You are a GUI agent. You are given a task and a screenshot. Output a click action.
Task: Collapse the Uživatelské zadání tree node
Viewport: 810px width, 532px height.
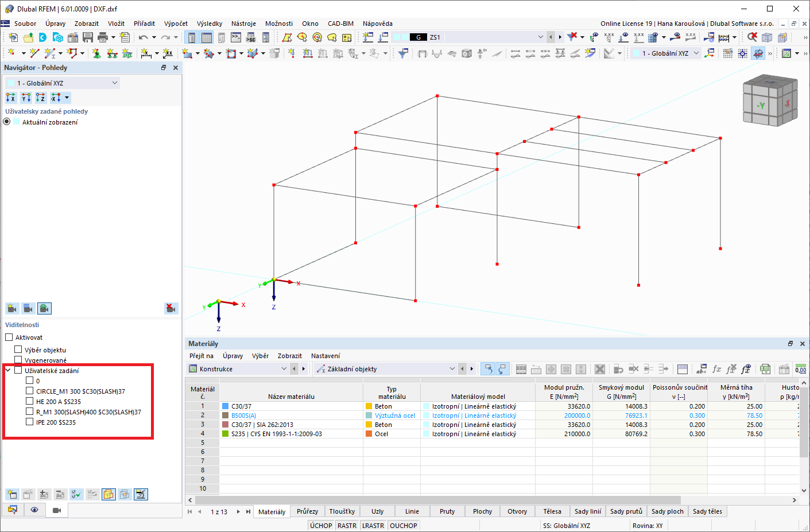(x=8, y=370)
